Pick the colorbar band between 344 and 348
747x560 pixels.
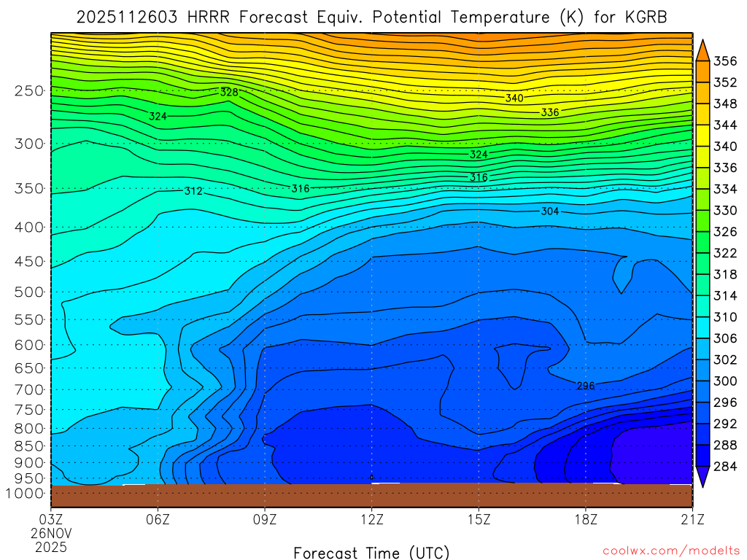(703, 114)
